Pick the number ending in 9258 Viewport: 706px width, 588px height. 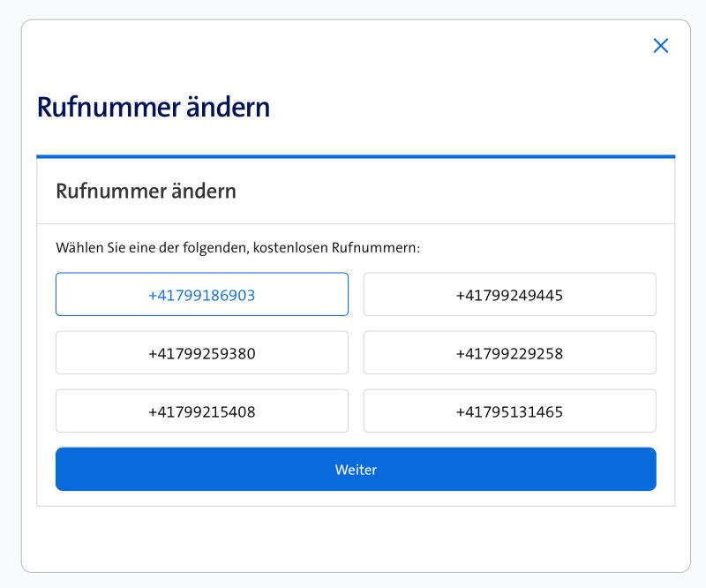click(509, 353)
